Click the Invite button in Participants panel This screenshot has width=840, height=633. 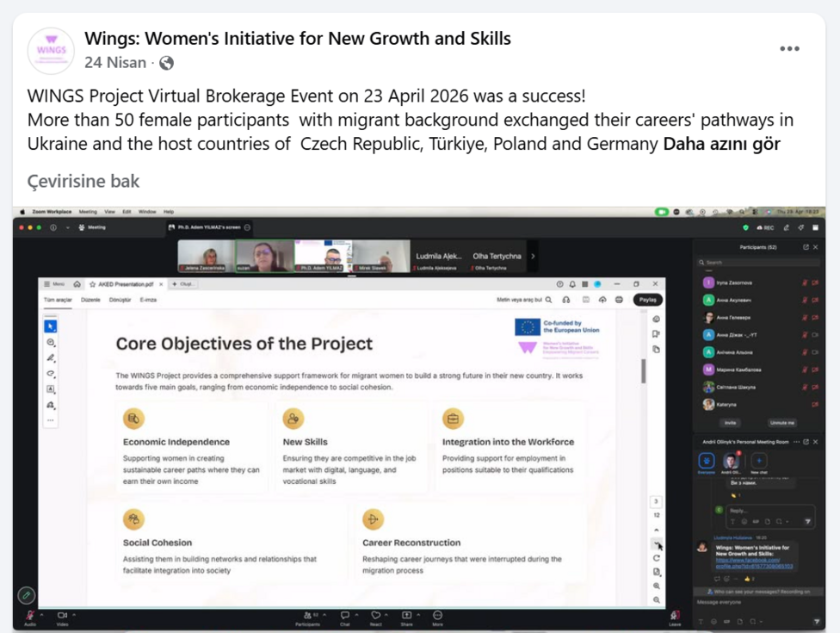(x=730, y=423)
